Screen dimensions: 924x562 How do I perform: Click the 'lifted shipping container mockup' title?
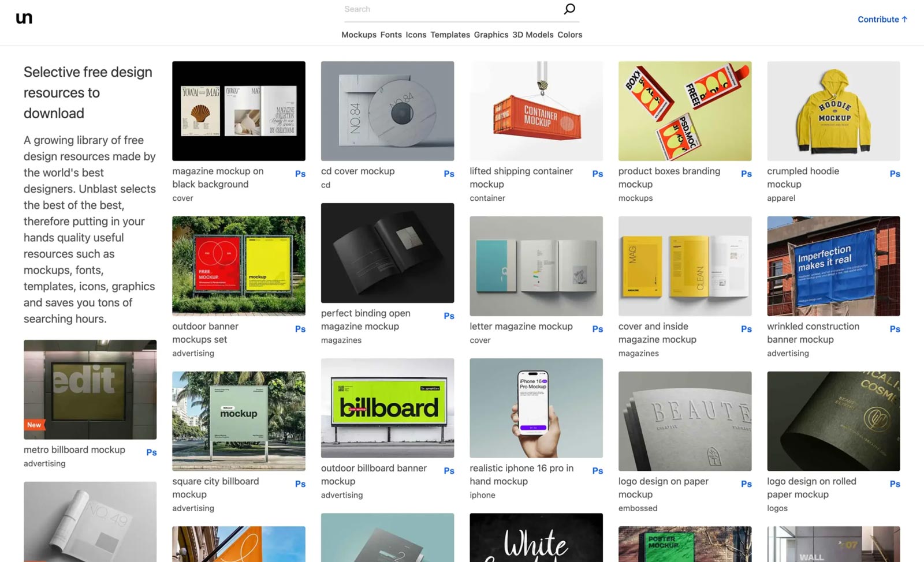[521, 178]
